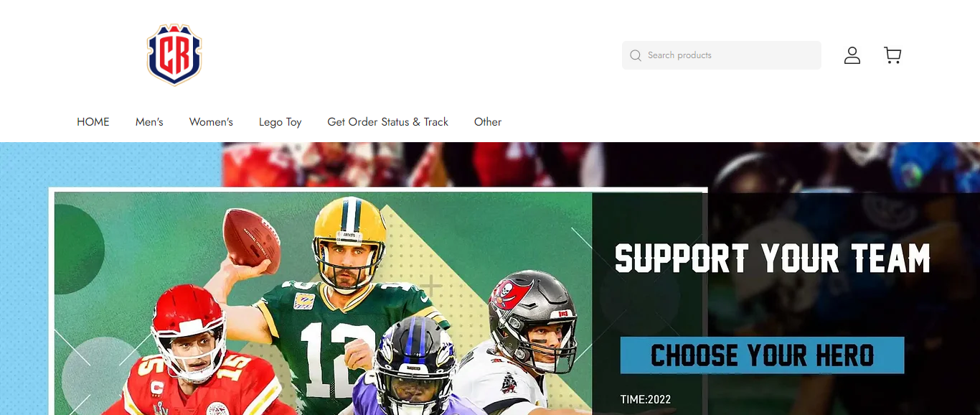Image resolution: width=980 pixels, height=415 pixels.
Task: Click the CHOOSE YOUR HERO button
Action: [x=762, y=355]
